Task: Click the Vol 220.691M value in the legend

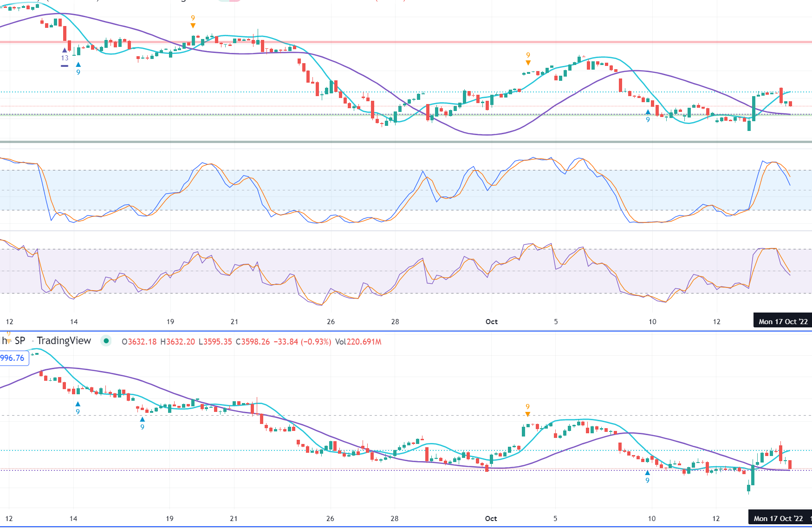Action: [x=358, y=342]
